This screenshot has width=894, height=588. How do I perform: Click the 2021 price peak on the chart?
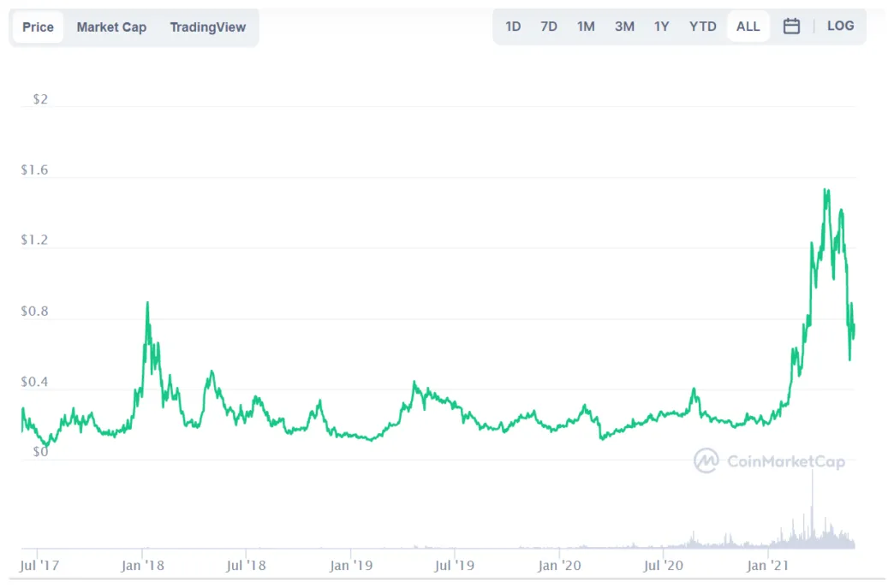(x=825, y=190)
